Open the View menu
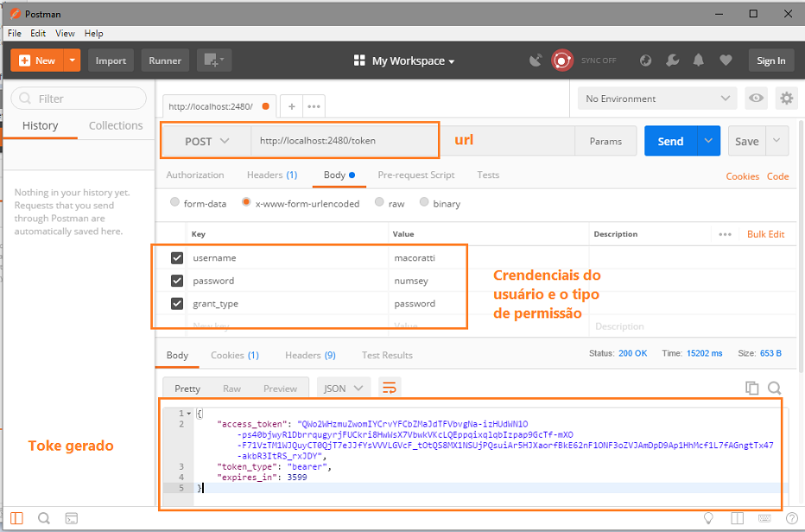Screen dimensions: 805x532 coord(65,34)
